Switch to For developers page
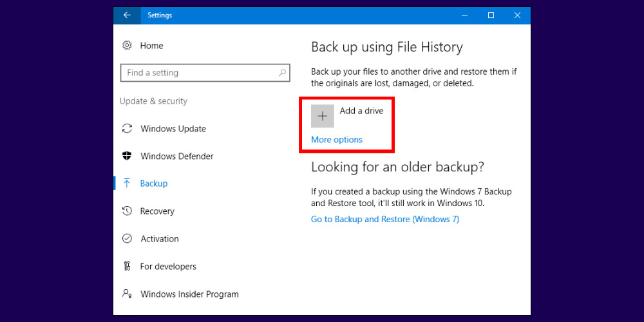 pos(168,266)
